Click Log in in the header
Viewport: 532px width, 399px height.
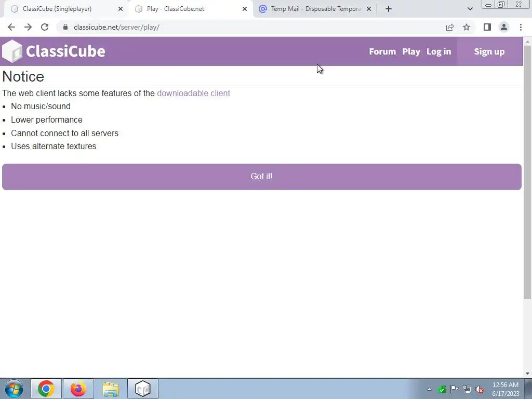click(438, 51)
